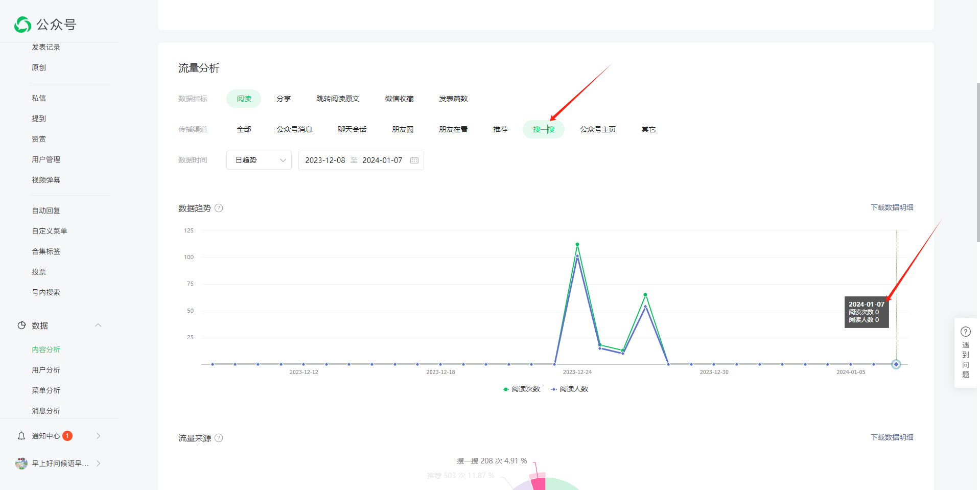Screen dimensions: 980x490
Task: Select the 朋友圈 channel filter
Action: coord(403,129)
